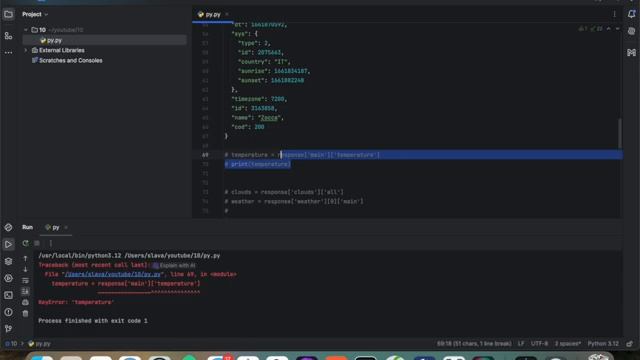This screenshot has width=640, height=360.
Task: Collapse the 10 folder chevron
Action: coord(26,30)
